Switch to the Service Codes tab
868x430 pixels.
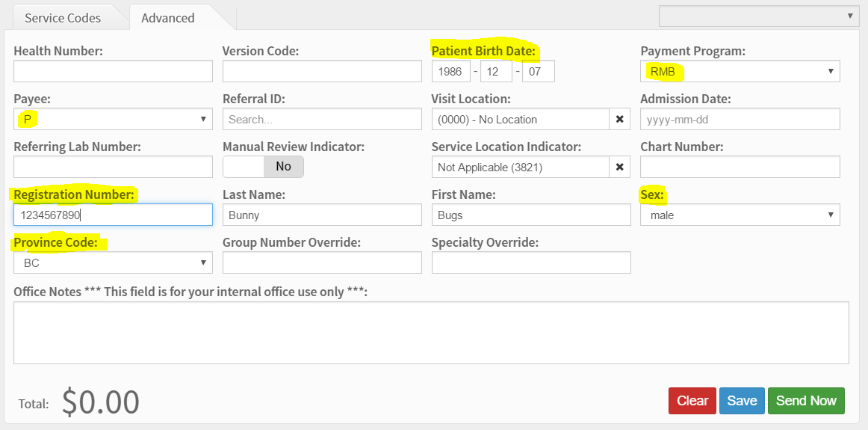tap(63, 18)
